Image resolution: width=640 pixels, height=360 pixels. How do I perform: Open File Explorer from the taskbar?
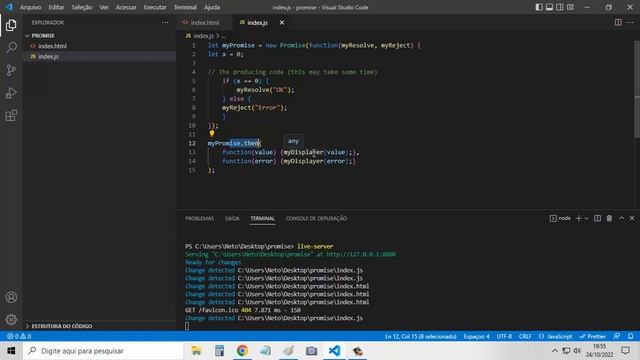pos(196,351)
